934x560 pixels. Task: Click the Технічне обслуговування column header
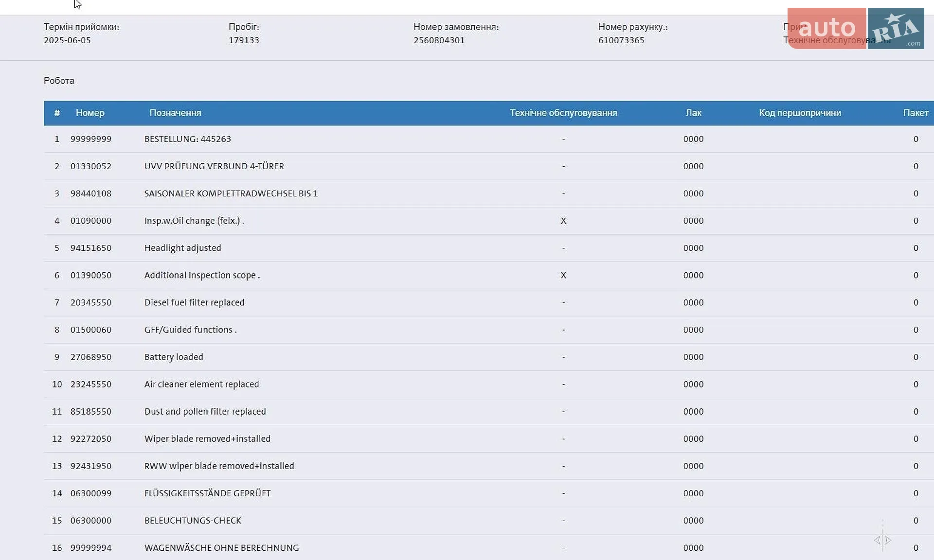point(563,113)
